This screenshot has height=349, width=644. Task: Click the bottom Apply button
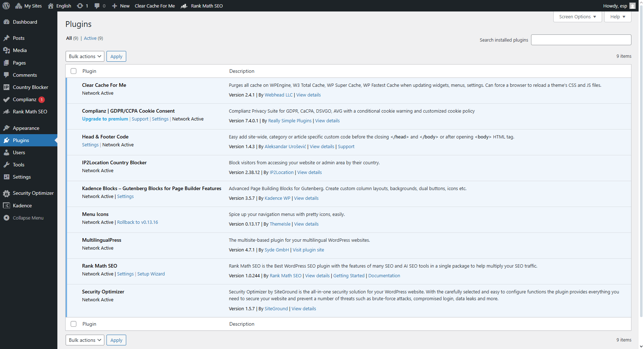pyautogui.click(x=116, y=340)
